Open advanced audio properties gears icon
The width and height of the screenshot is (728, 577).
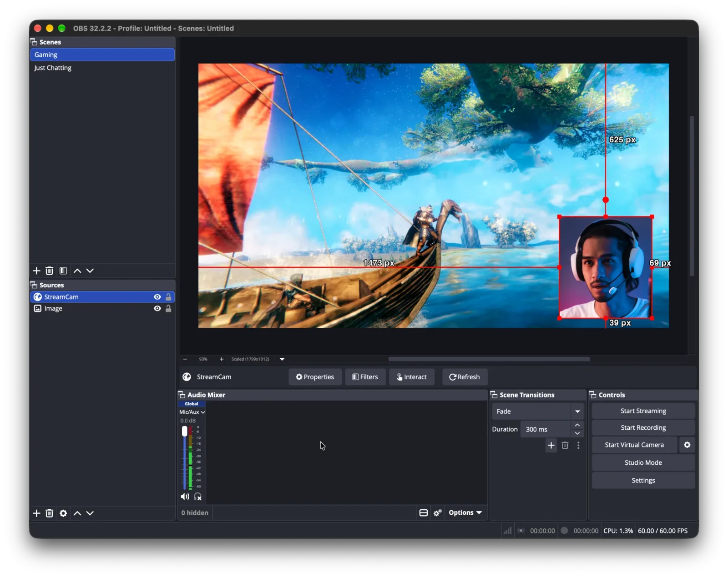[438, 512]
